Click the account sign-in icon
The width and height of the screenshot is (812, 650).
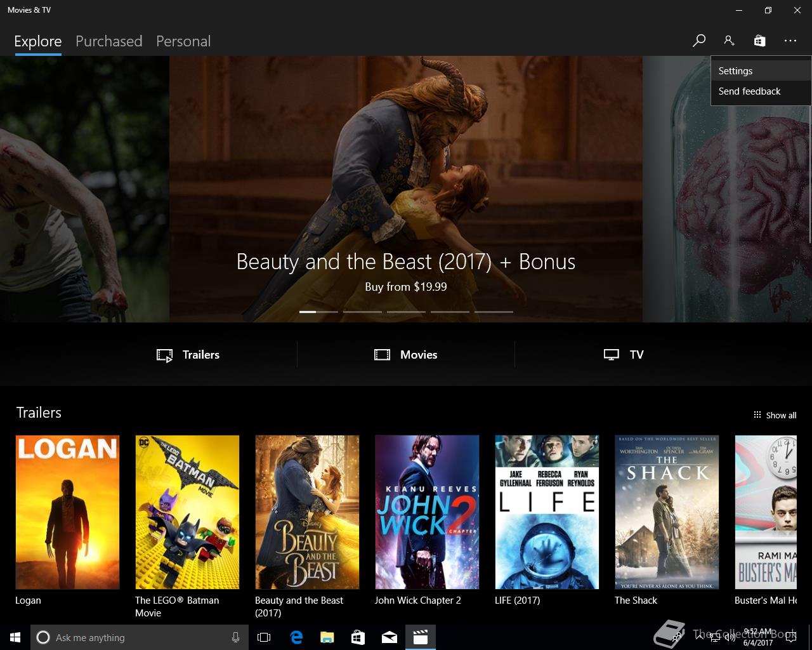pyautogui.click(x=729, y=41)
